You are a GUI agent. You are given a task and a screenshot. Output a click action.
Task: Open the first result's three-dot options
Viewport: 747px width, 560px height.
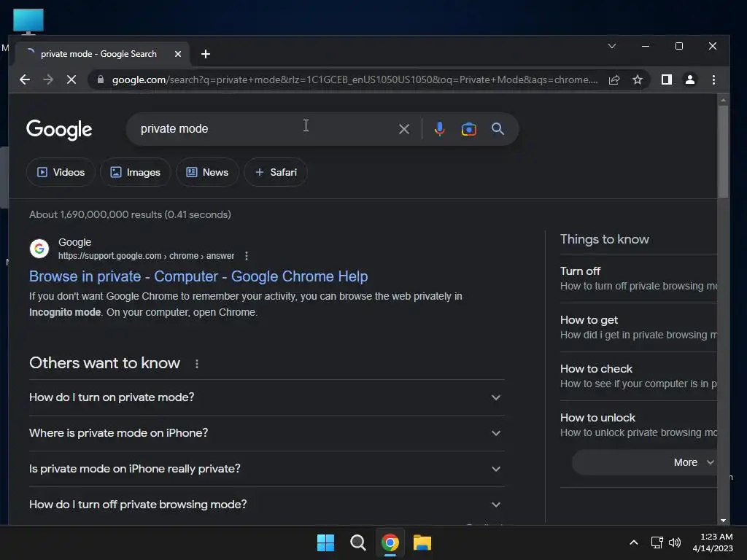pyautogui.click(x=247, y=256)
